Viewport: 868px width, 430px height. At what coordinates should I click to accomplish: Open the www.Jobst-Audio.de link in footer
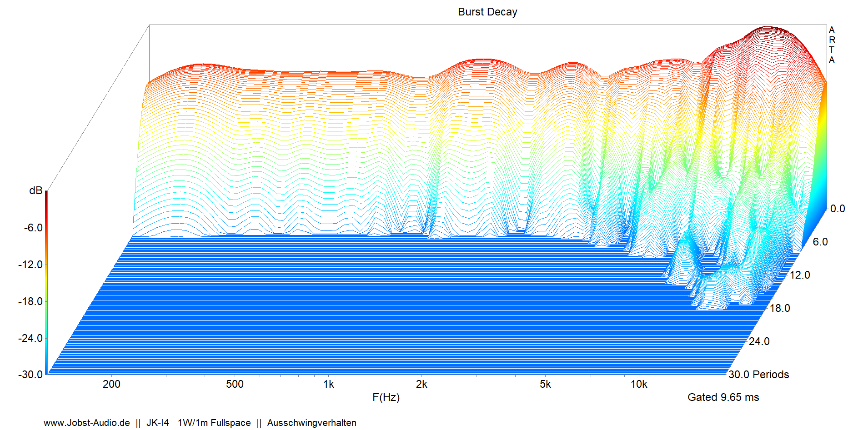86,423
